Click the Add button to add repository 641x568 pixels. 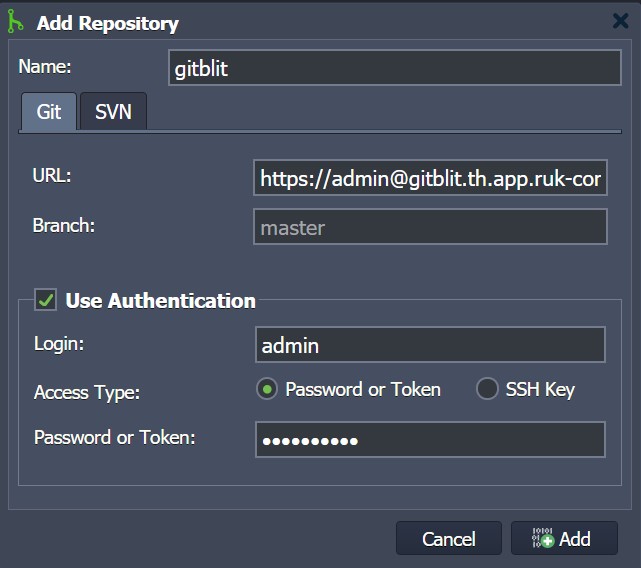tap(564, 538)
